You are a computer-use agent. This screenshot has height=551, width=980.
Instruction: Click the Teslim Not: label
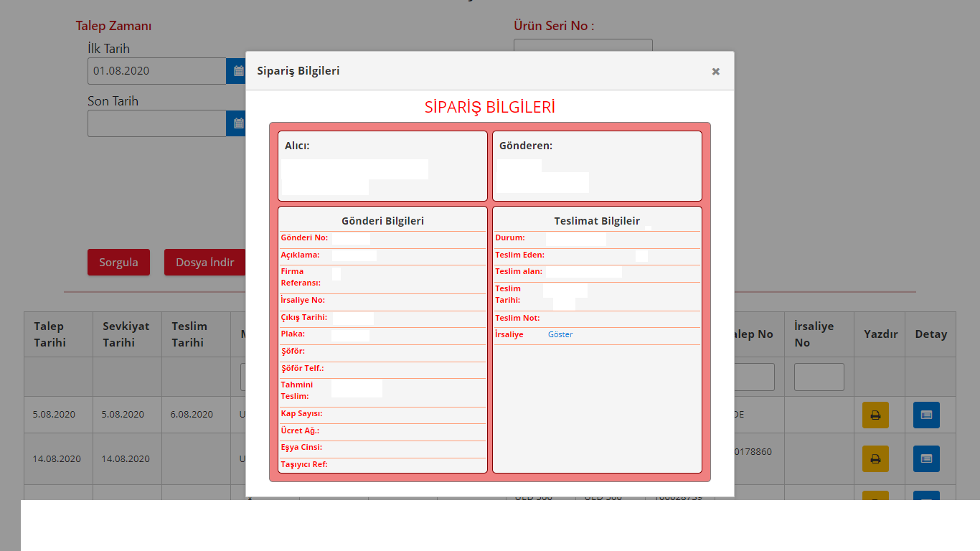517,318
